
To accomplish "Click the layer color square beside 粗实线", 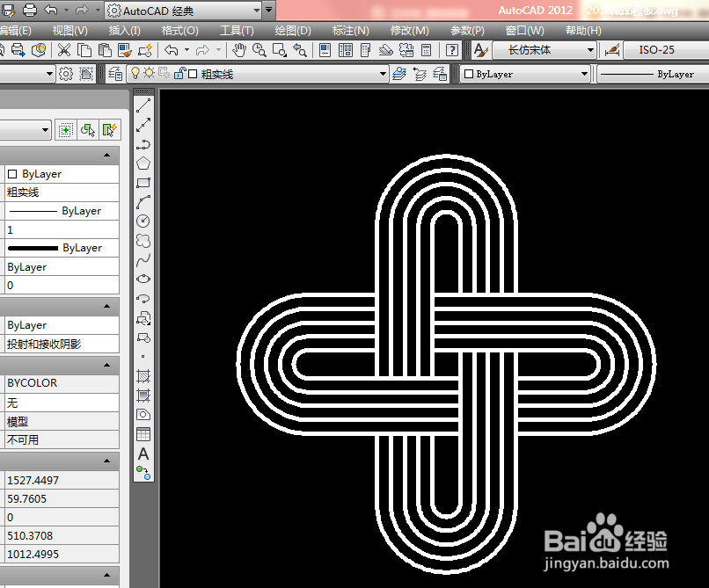I will (193, 74).
